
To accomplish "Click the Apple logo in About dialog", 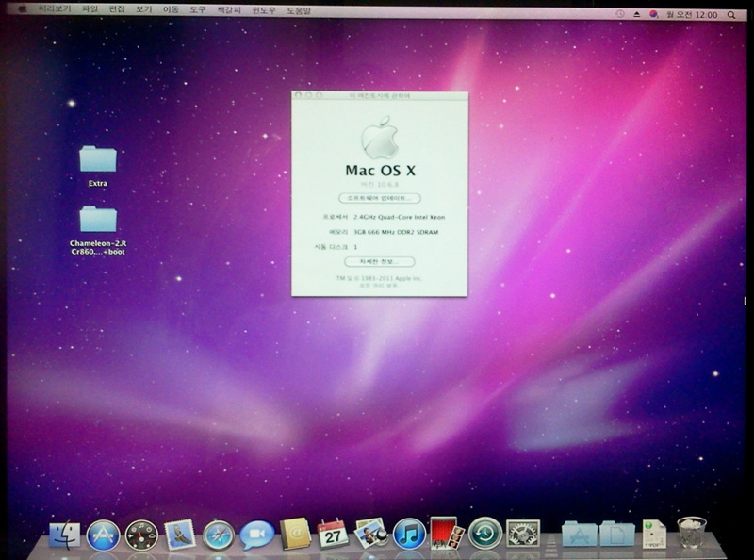I will [x=380, y=138].
